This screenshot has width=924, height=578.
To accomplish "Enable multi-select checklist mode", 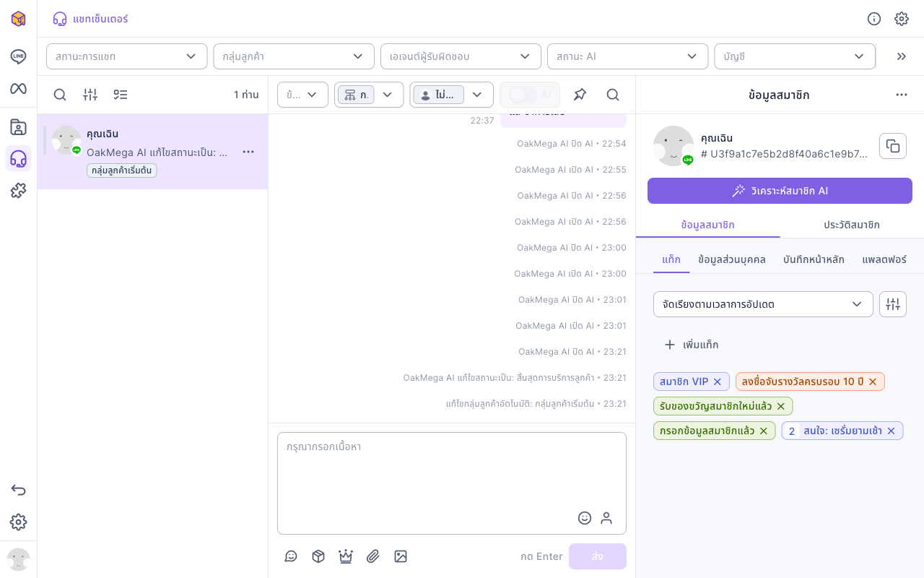I will tap(121, 95).
